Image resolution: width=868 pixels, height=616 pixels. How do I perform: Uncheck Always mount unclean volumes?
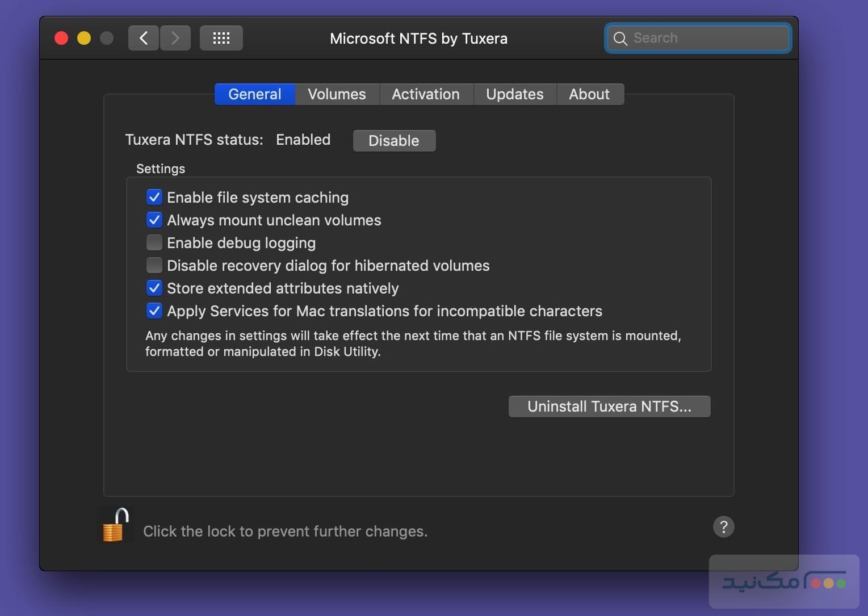click(154, 220)
